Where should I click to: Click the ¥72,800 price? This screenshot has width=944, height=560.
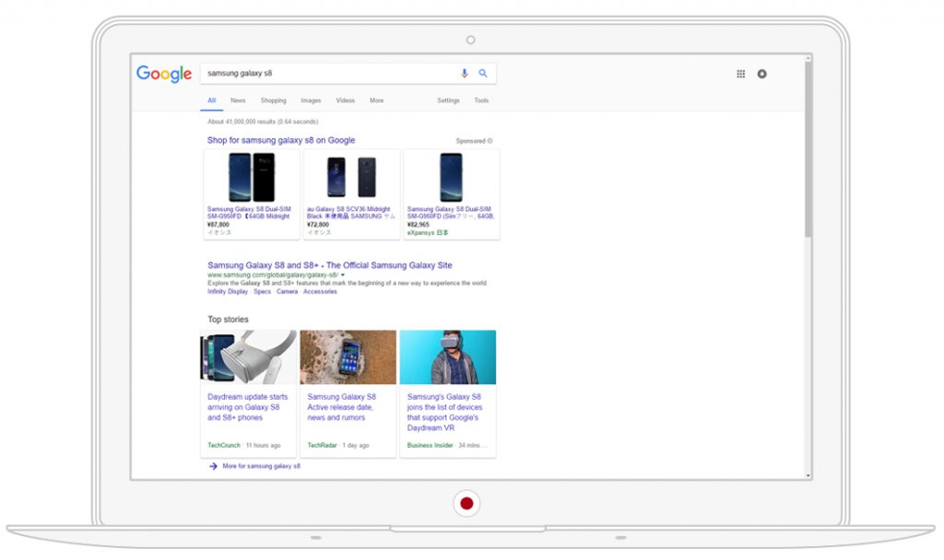click(x=318, y=225)
